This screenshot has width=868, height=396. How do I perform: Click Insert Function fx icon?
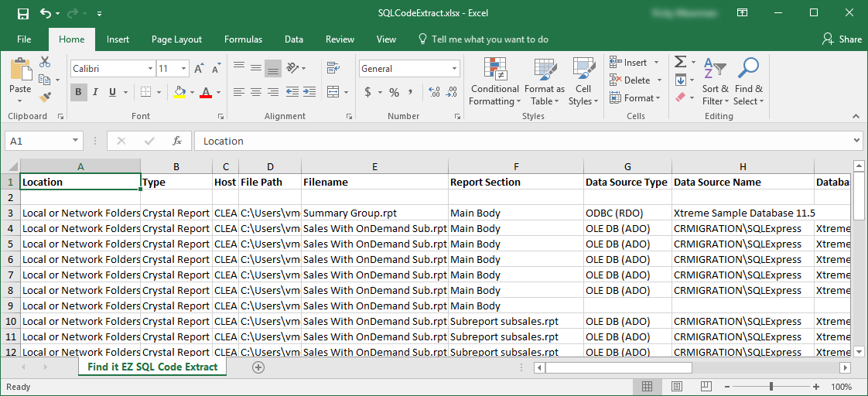[x=177, y=141]
